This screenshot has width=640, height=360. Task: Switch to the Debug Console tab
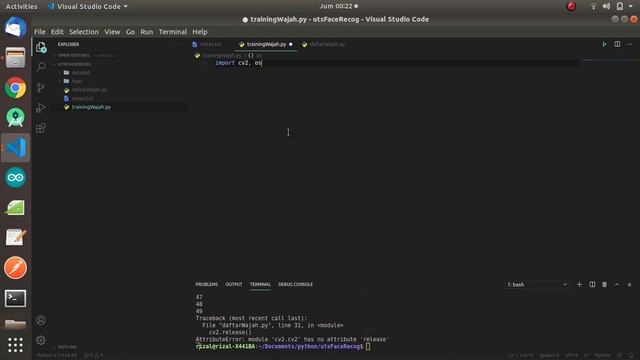[296, 284]
